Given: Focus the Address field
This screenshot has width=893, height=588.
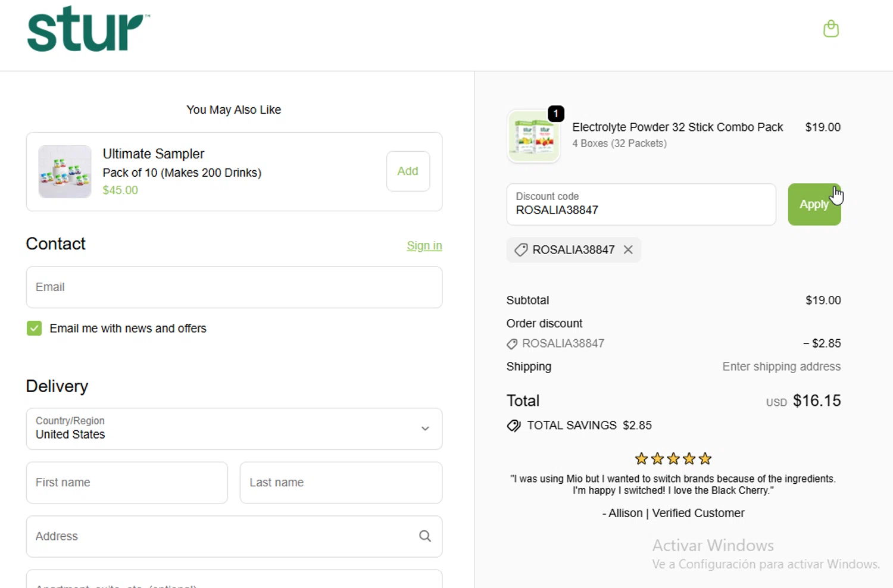Looking at the screenshot, I should 234,536.
